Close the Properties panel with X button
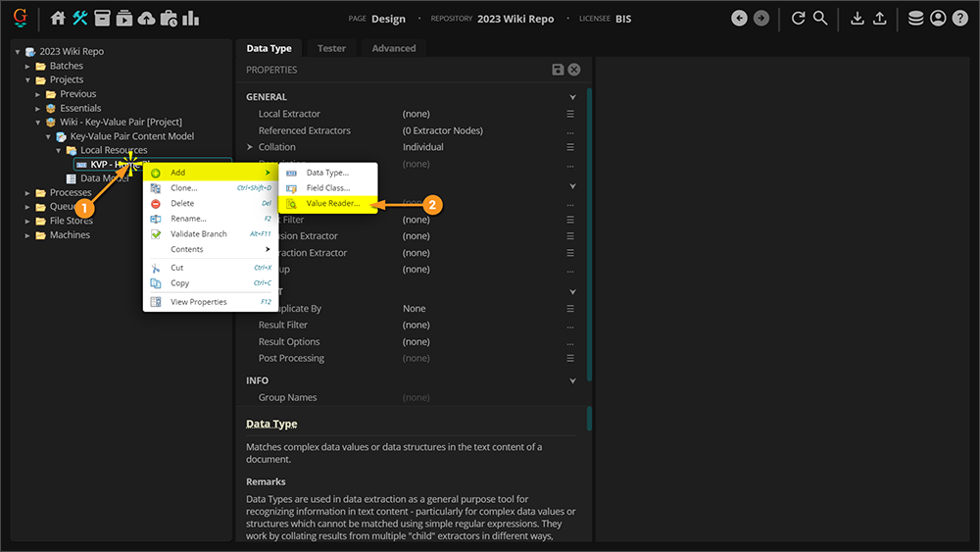The height and width of the screenshot is (552, 980). [x=574, y=70]
